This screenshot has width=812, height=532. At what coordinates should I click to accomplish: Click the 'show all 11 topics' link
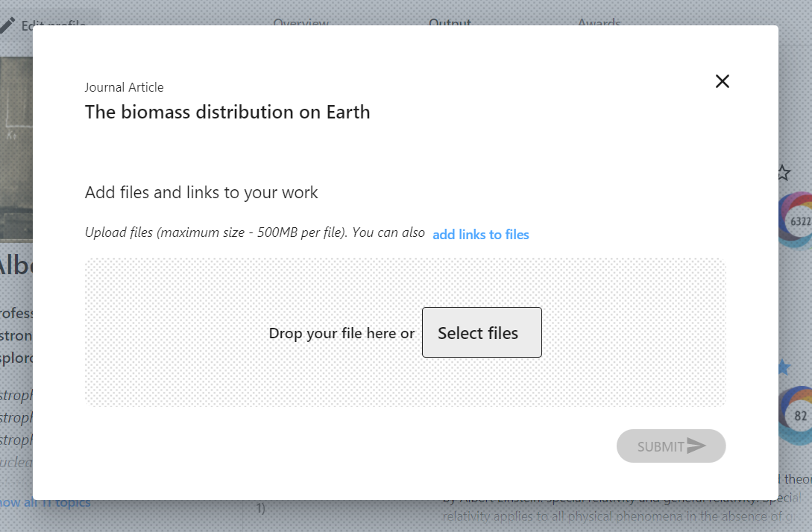point(43,503)
